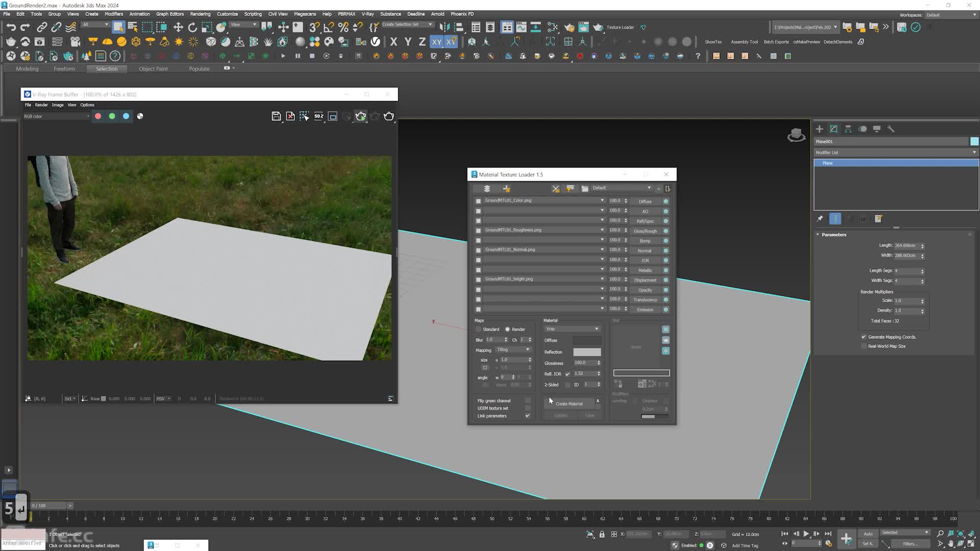The height and width of the screenshot is (551, 980).
Task: Click the Undo arrow in the main toolbar
Action: (x=11, y=27)
